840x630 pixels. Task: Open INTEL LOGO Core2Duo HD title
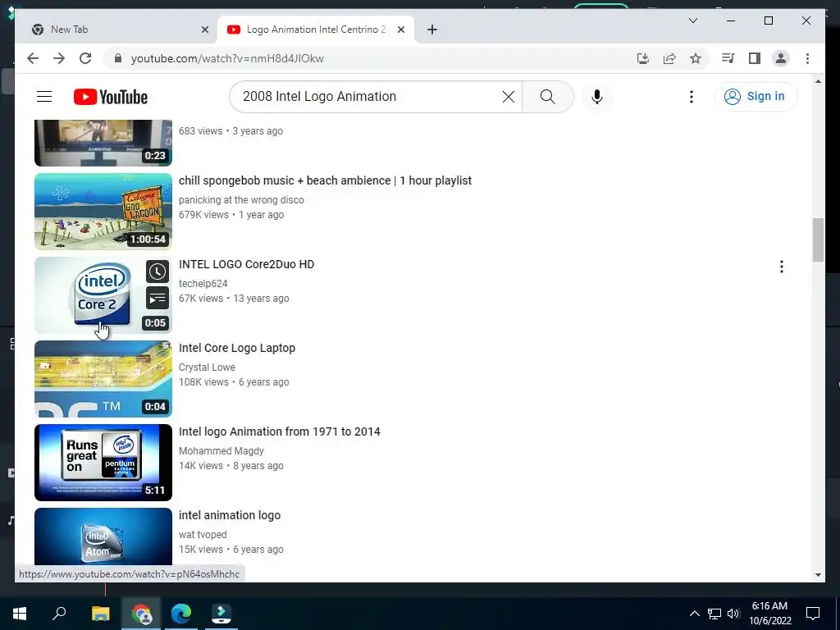click(246, 264)
